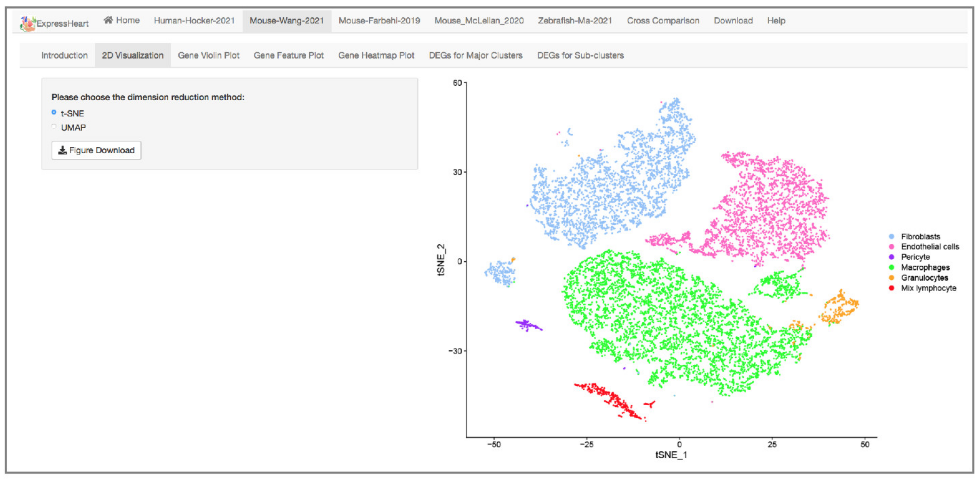Screen dimensions: 980x480
Task: Select the t-SNE radio button
Action: 54,112
